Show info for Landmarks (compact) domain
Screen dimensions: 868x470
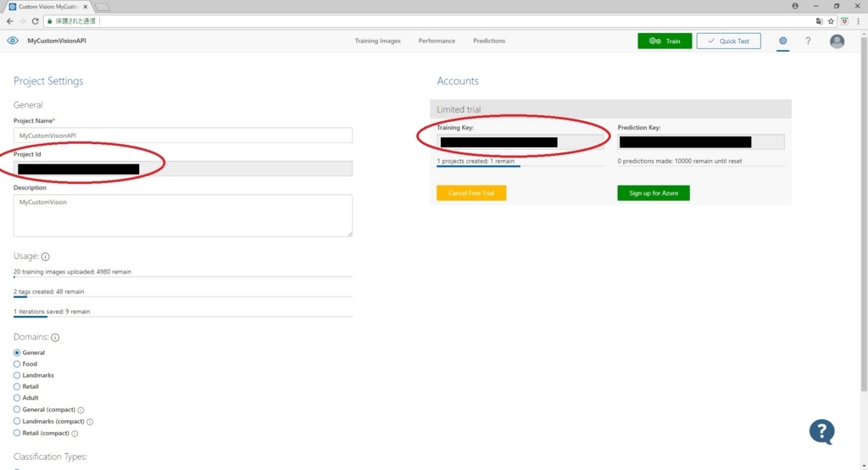[x=90, y=422]
